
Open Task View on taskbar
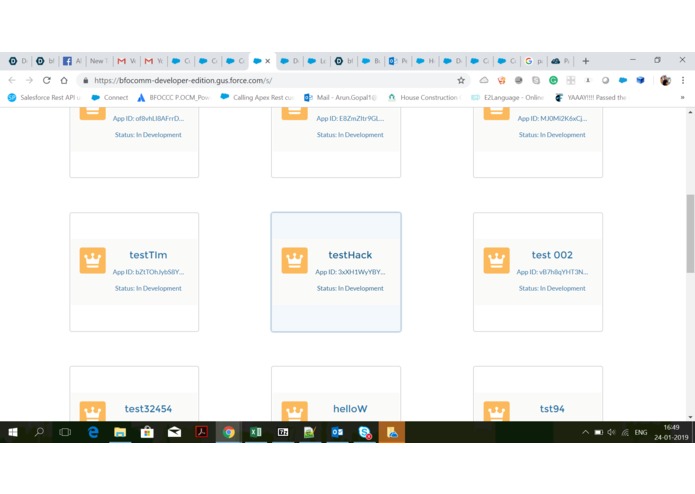(x=65, y=432)
